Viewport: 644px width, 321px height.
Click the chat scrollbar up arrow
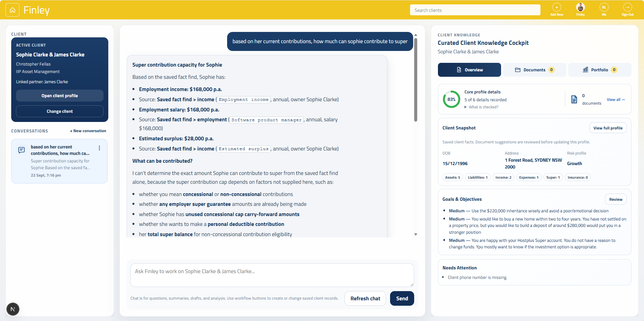(416, 35)
